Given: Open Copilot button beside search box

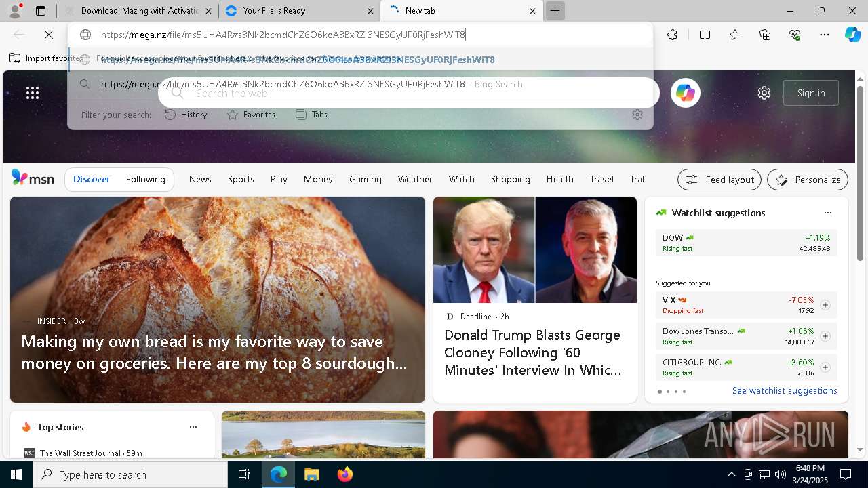Looking at the screenshot, I should coord(685,93).
